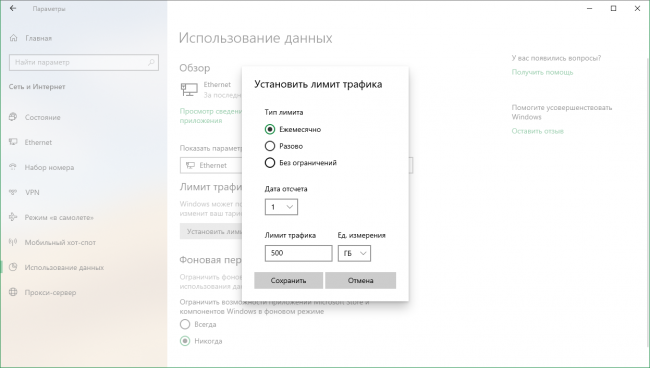Click the search magnifier icon
650x368 pixels.
tap(151, 62)
